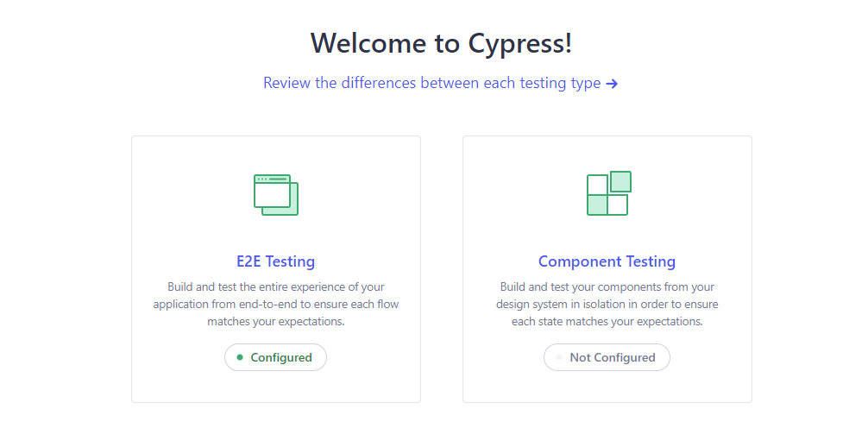Click the "Configured" label text under E2E

(281, 357)
